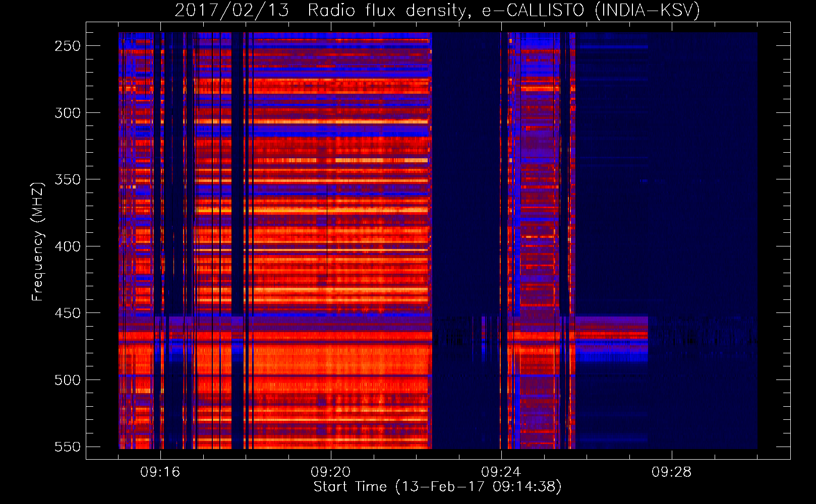Click the 450 frequency tick label
This screenshot has width=816, height=504.
click(x=68, y=313)
